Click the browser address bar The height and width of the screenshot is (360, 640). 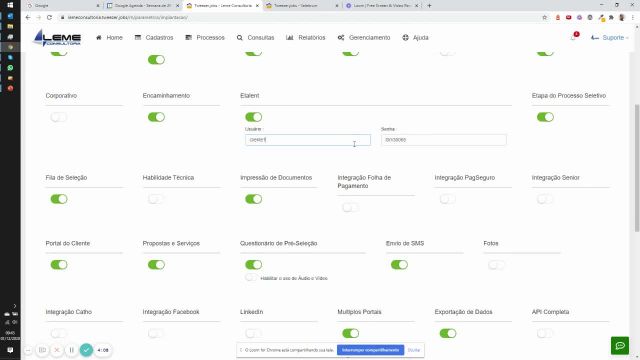pyautogui.click(x=300, y=18)
